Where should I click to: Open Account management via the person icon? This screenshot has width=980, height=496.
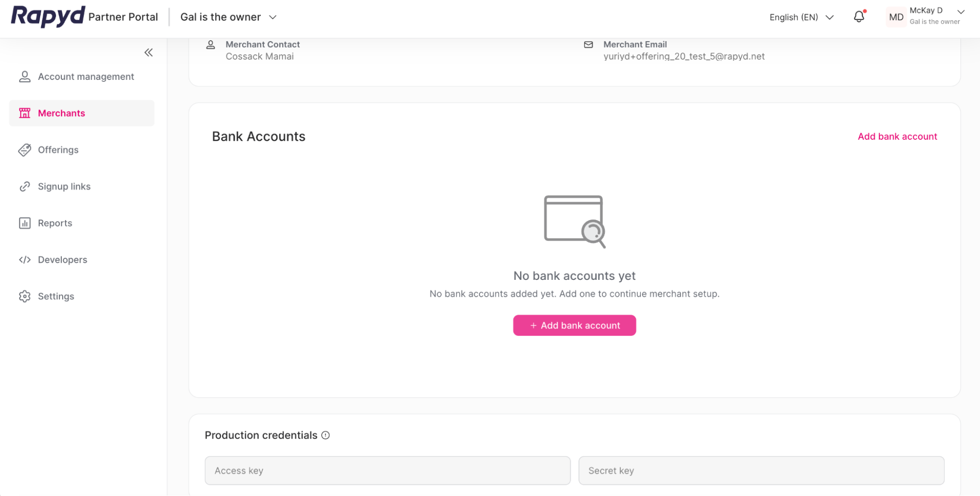pyautogui.click(x=25, y=76)
